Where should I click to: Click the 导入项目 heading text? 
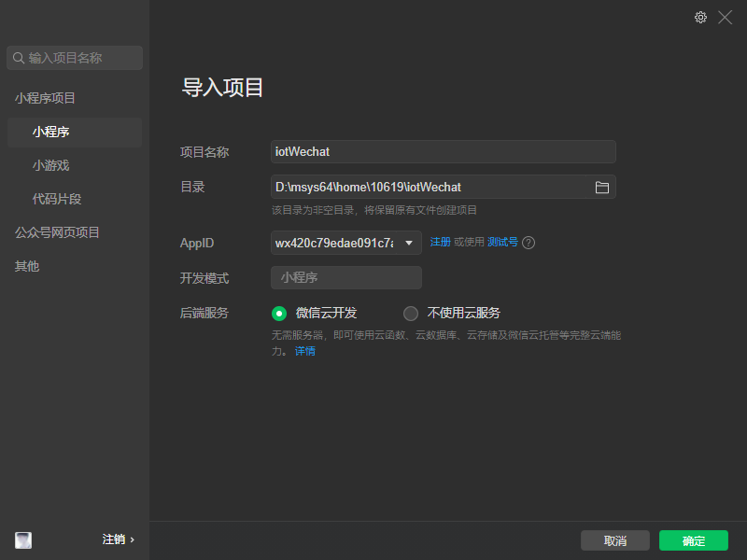pos(222,88)
